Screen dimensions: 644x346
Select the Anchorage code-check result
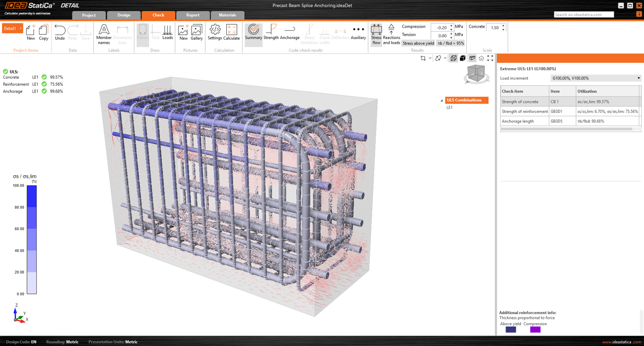point(290,32)
